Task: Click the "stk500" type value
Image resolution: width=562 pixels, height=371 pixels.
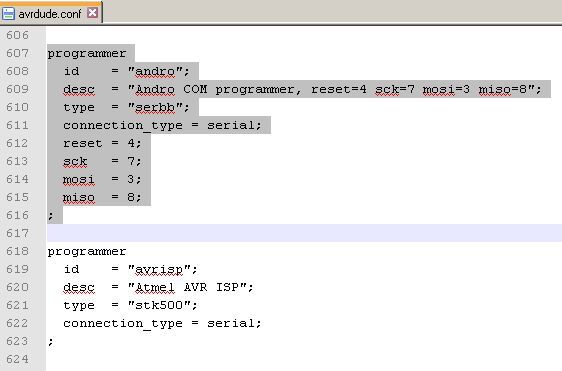Action: [x=159, y=305]
